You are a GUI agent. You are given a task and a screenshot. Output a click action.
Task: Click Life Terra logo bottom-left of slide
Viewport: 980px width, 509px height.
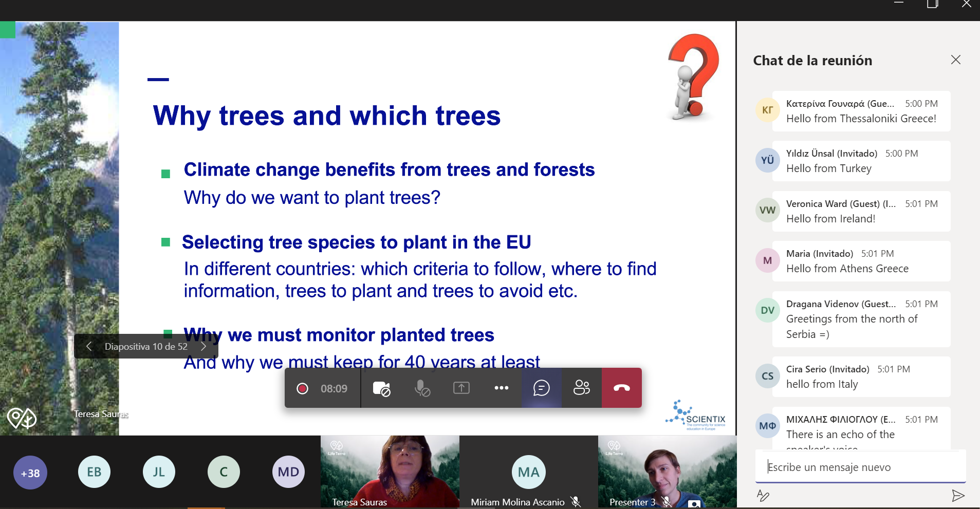coord(22,418)
